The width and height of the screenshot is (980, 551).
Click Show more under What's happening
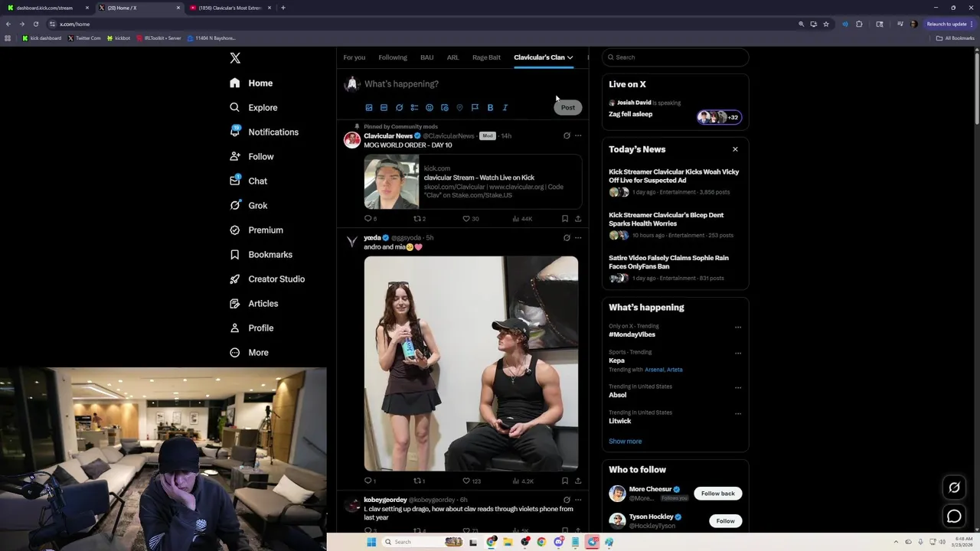pos(626,442)
